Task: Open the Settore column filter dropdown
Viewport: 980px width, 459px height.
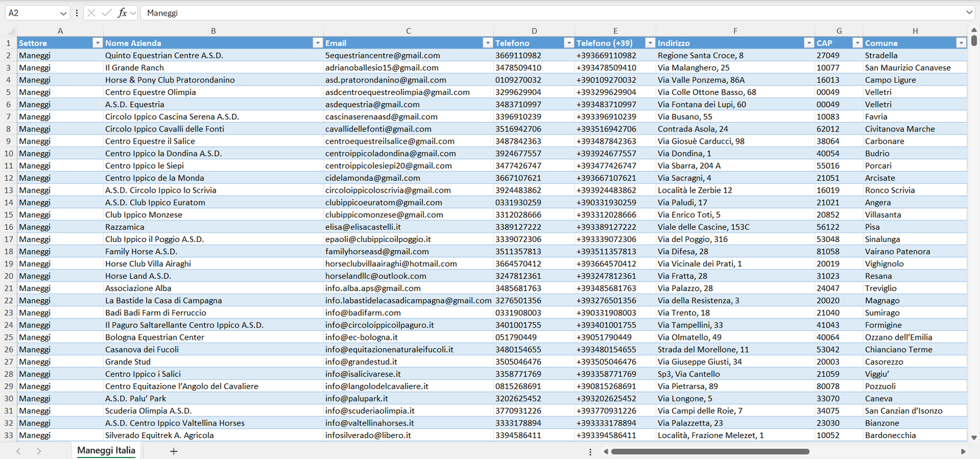Action: point(96,43)
